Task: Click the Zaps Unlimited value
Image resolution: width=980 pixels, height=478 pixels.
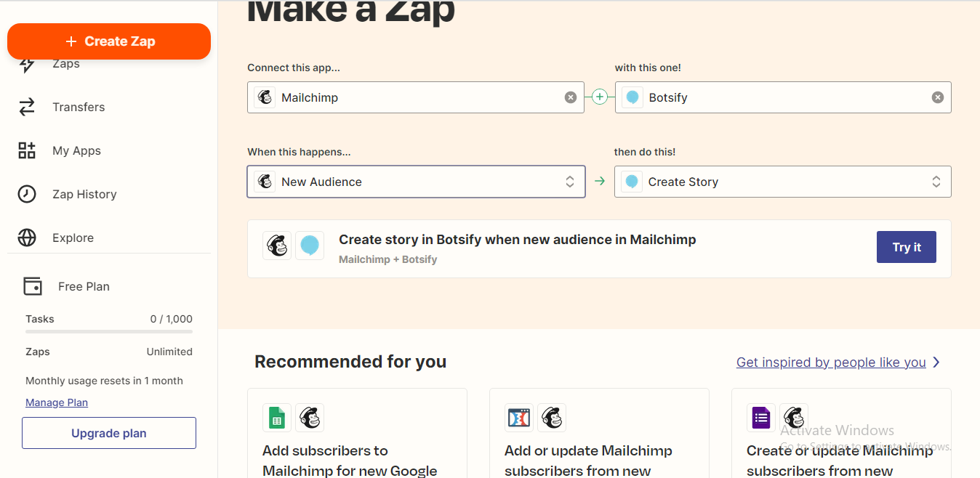Action: (169, 352)
